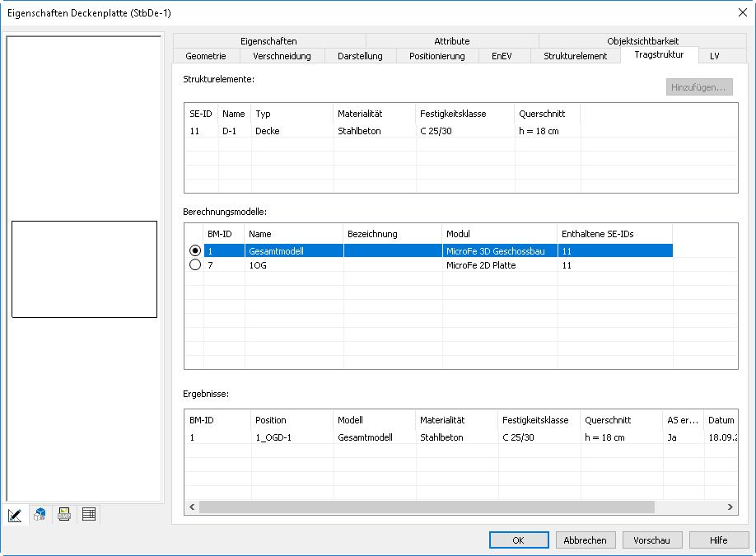Switch to the Strukturelement tab
Image resolution: width=756 pixels, height=556 pixels.
(x=575, y=56)
